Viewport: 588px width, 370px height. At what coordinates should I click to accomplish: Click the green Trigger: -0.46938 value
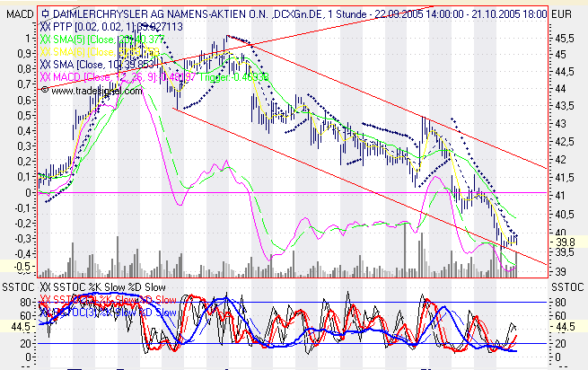[234, 77]
